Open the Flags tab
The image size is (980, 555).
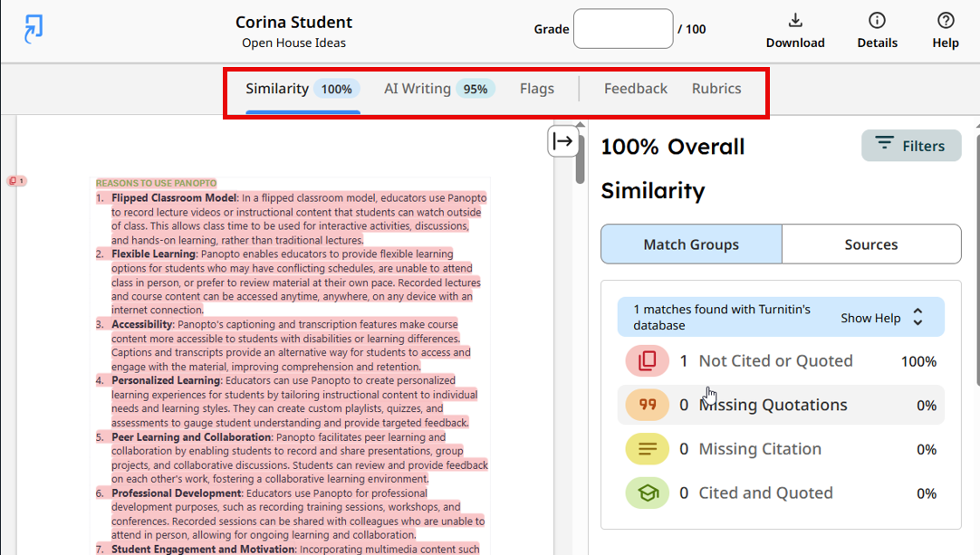coord(536,88)
